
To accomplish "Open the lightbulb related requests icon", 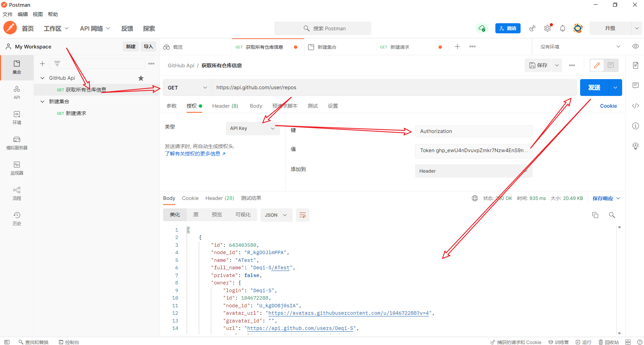I will (635, 146).
